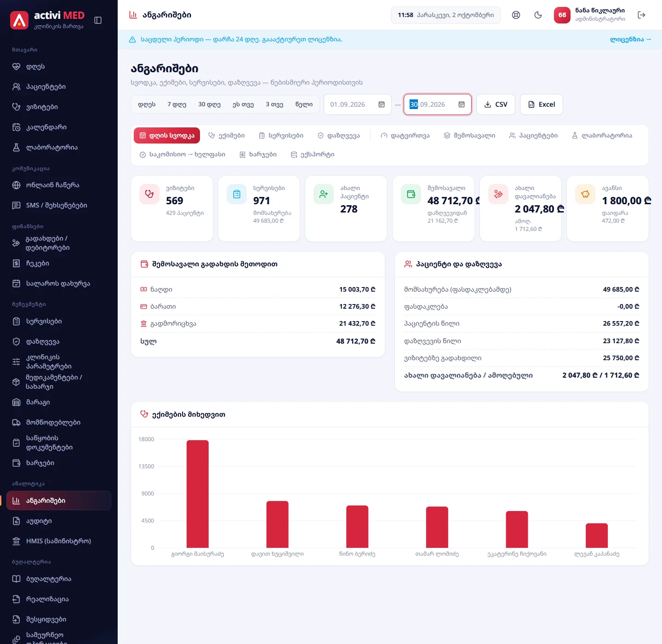This screenshot has width=662, height=644.
Task: Click the ჩეკები receipt icon in sidebar
Action: [16, 263]
